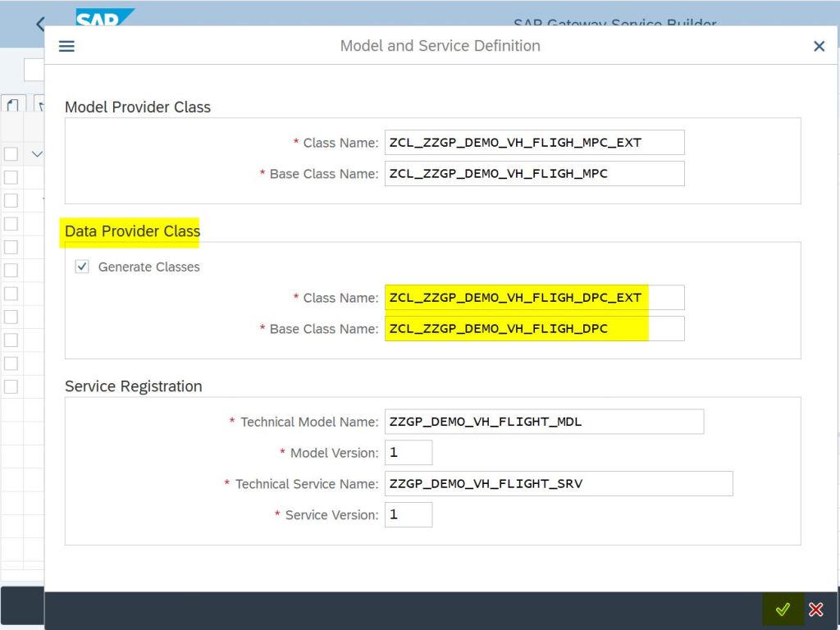Focus the Model Version field

(x=408, y=453)
